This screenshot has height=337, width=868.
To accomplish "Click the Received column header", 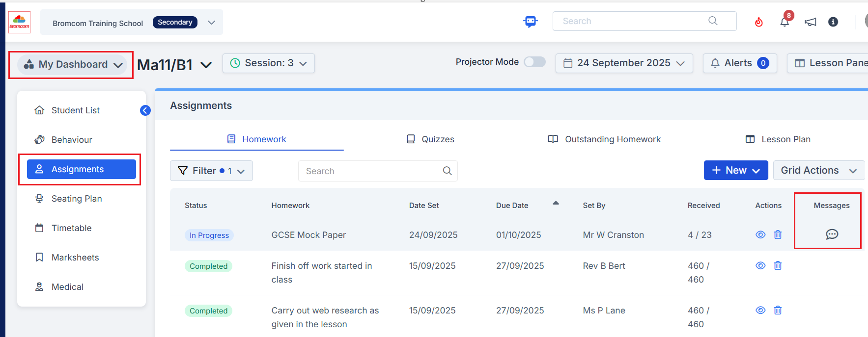I will click(x=703, y=206).
